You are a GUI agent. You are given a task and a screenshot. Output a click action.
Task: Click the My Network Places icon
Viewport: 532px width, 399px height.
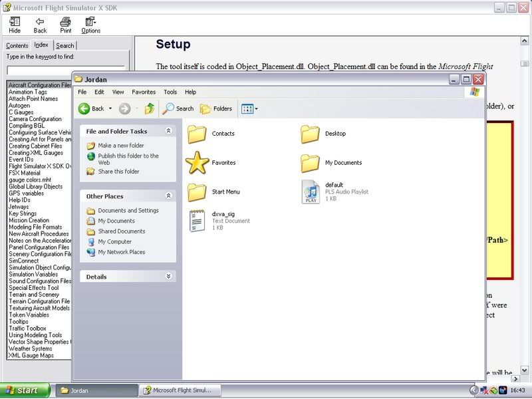(91, 252)
